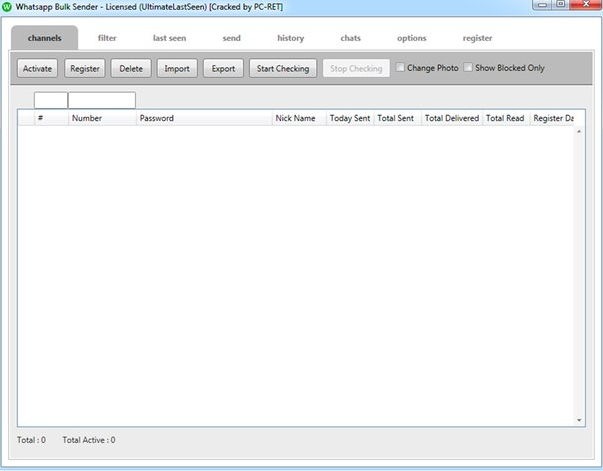Sort by the Number column header

tap(101, 118)
